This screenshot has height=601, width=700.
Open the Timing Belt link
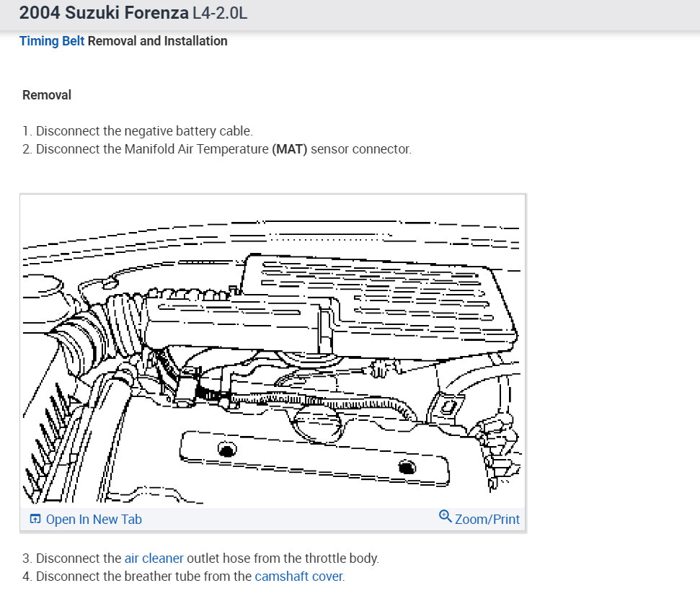pos(52,41)
